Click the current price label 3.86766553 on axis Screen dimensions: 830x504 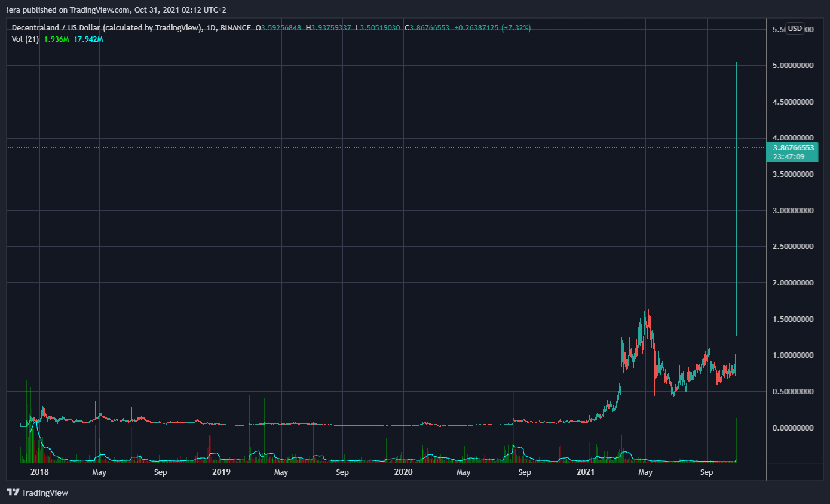coord(792,148)
